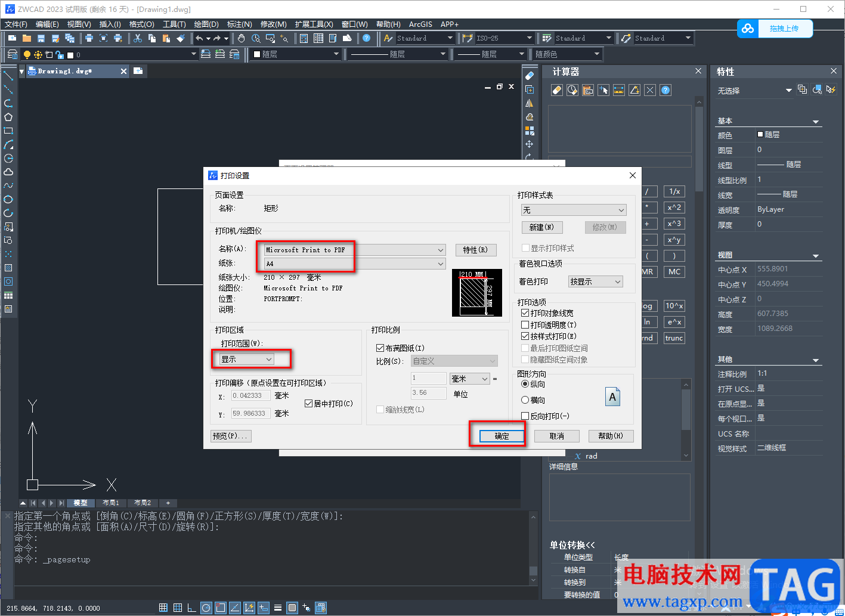845x616 pixels.
Task: Open the 打印范围 plot range dropdown
Action: pyautogui.click(x=247, y=359)
